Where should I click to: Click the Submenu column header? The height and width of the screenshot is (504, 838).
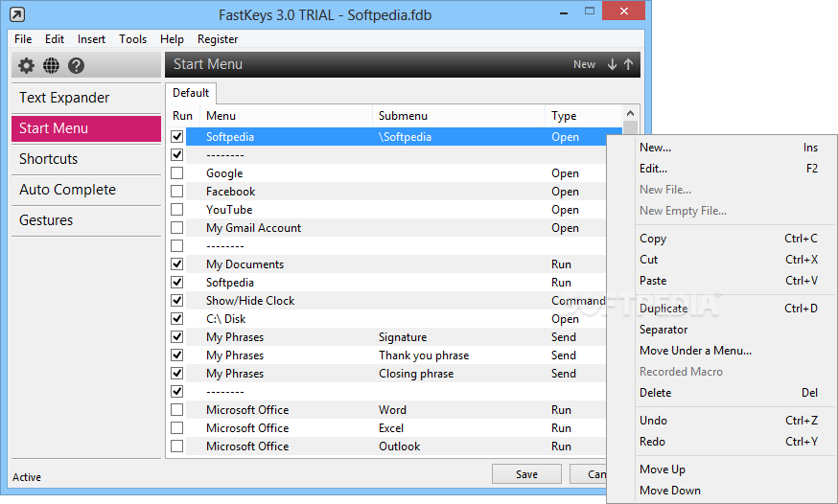pos(458,116)
